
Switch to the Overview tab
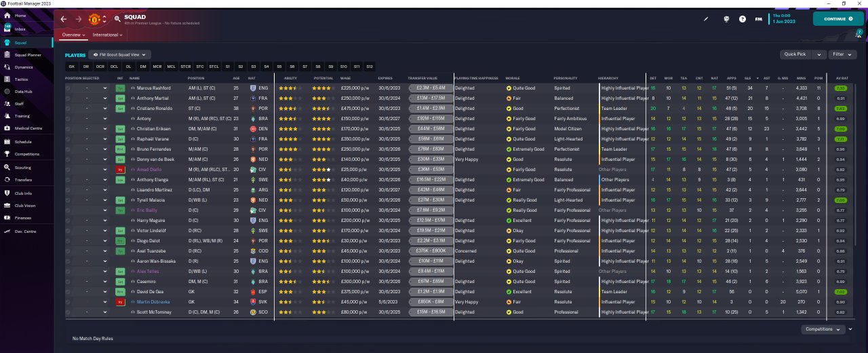pyautogui.click(x=73, y=35)
